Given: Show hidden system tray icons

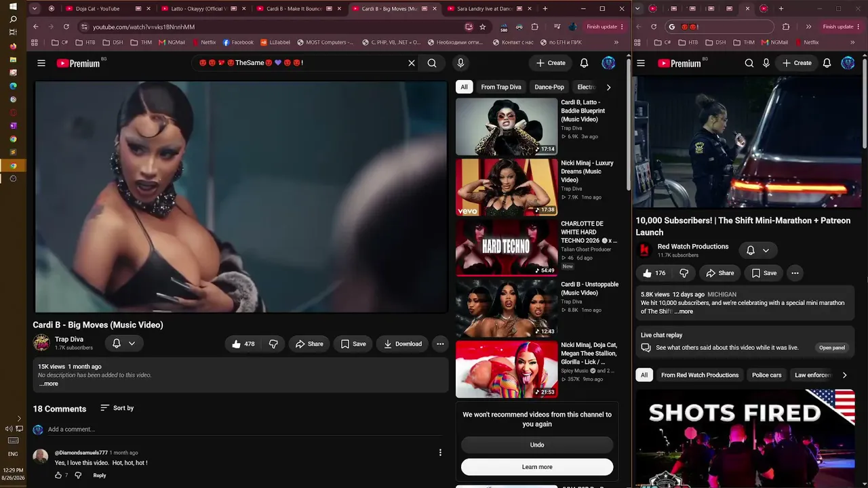Looking at the screenshot, I should pos(18,418).
